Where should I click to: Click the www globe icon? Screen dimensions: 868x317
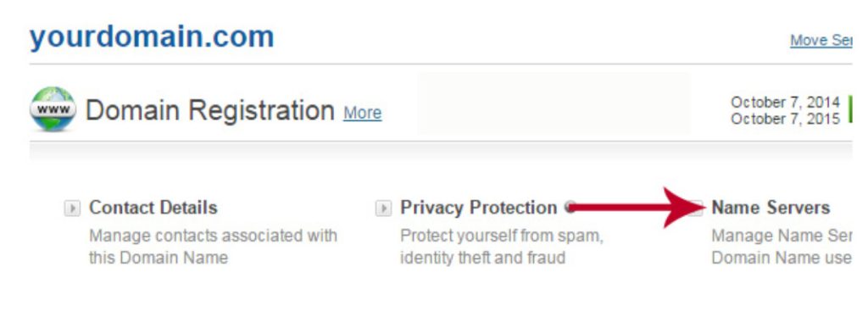pos(53,108)
